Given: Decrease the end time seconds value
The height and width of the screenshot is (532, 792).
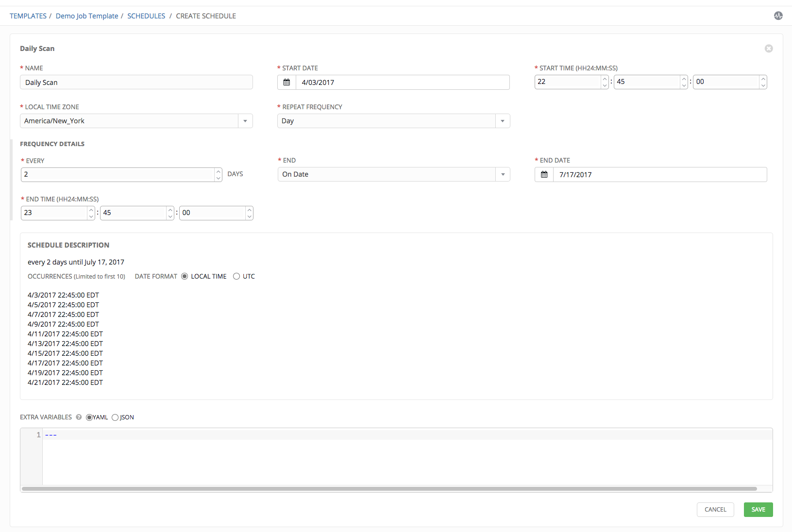Looking at the screenshot, I should click(x=249, y=216).
